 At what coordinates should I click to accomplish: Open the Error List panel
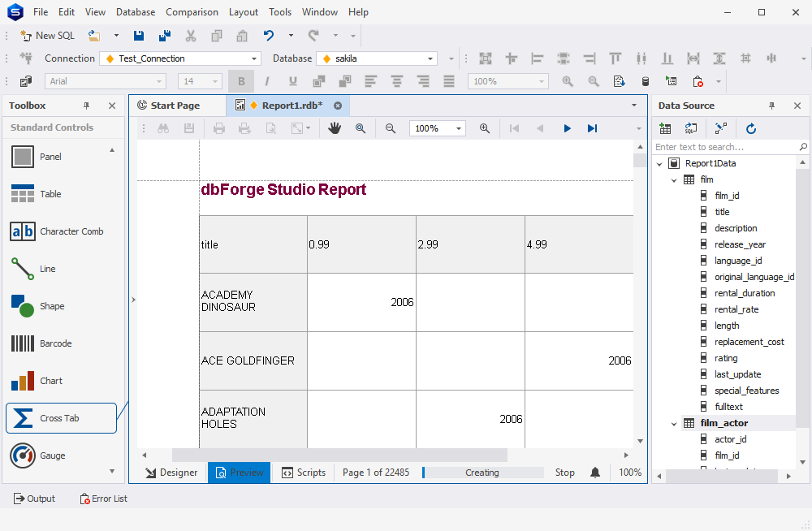tap(103, 499)
